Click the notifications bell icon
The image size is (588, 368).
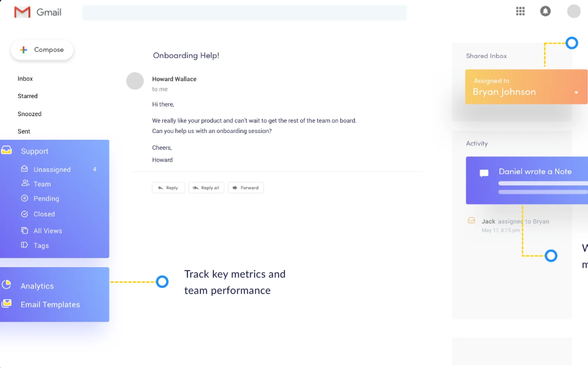click(545, 11)
